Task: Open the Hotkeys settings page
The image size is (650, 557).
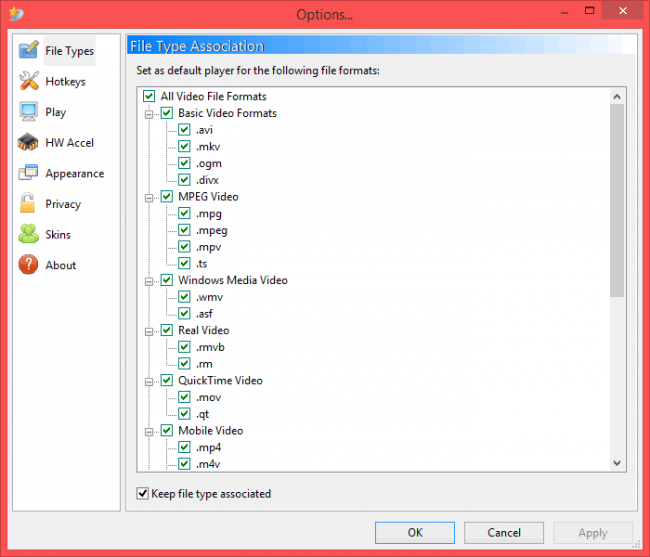Action: [x=65, y=81]
